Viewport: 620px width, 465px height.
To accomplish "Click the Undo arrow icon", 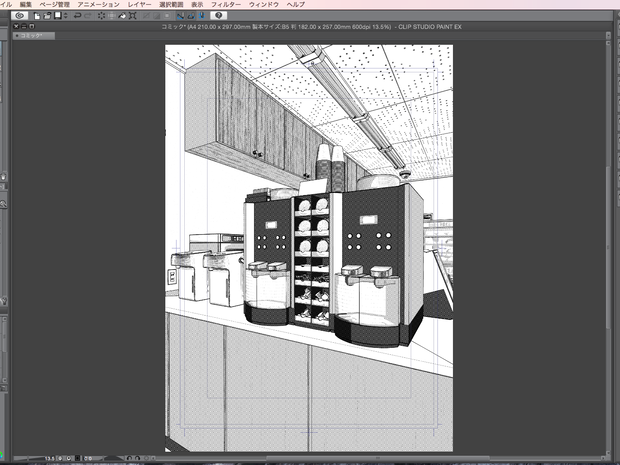I will click(x=78, y=15).
